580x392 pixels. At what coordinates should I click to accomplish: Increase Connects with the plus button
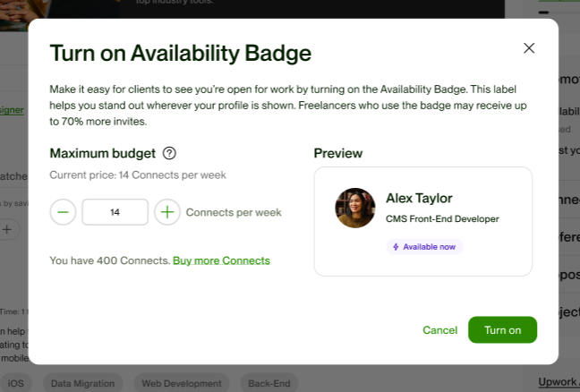pos(167,212)
